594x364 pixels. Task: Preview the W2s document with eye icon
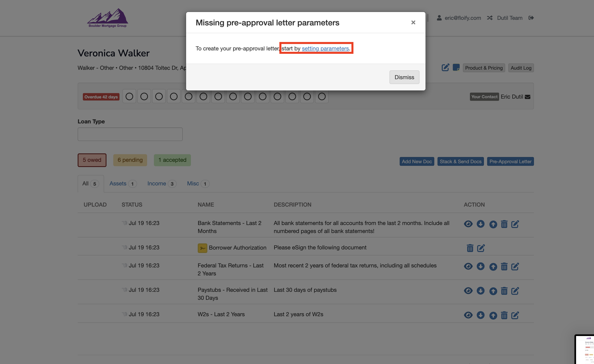pyautogui.click(x=468, y=315)
